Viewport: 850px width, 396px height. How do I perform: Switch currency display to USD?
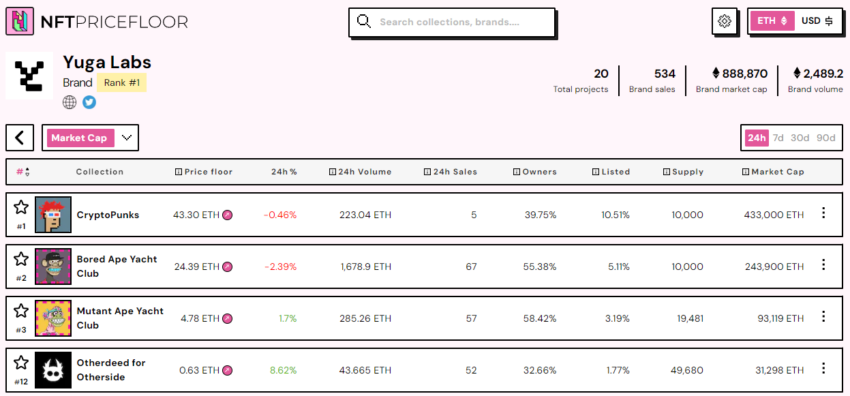pos(817,21)
